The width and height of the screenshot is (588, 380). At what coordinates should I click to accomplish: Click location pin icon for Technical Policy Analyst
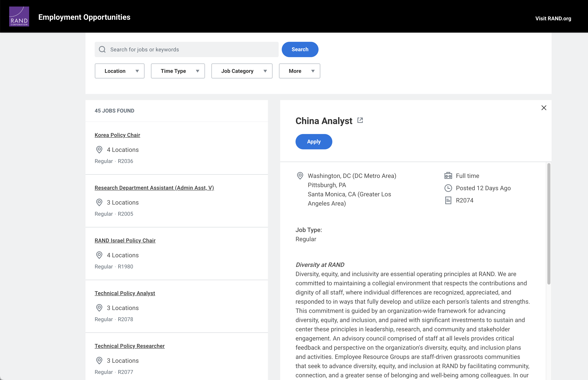click(x=99, y=308)
